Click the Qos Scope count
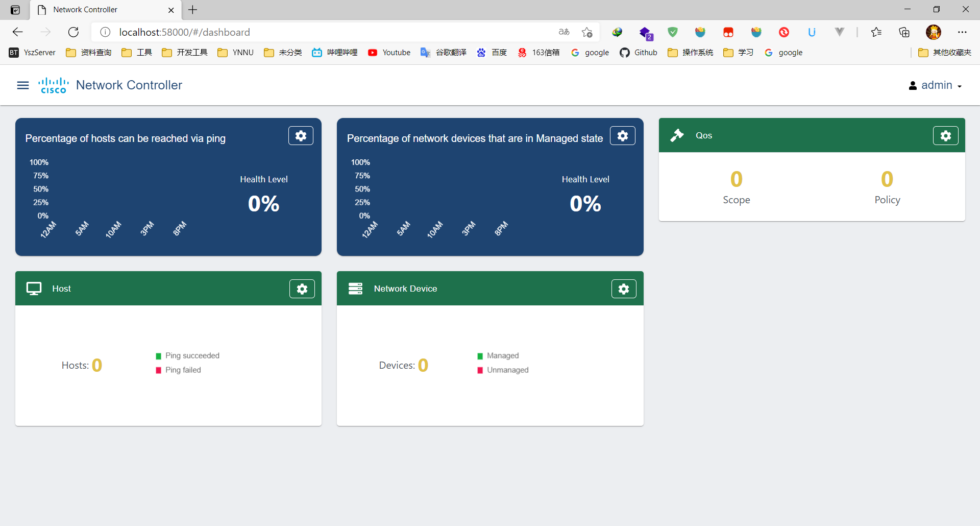The image size is (980, 526). click(x=736, y=179)
